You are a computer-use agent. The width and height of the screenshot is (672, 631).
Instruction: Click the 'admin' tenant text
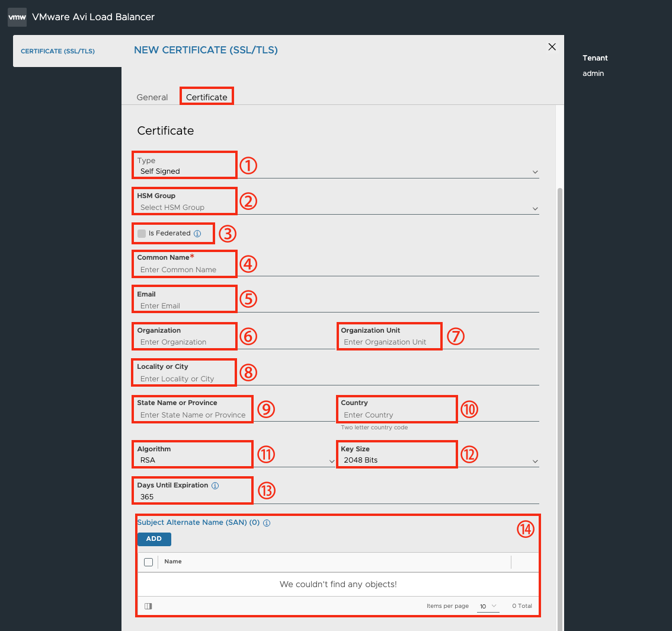(x=593, y=74)
